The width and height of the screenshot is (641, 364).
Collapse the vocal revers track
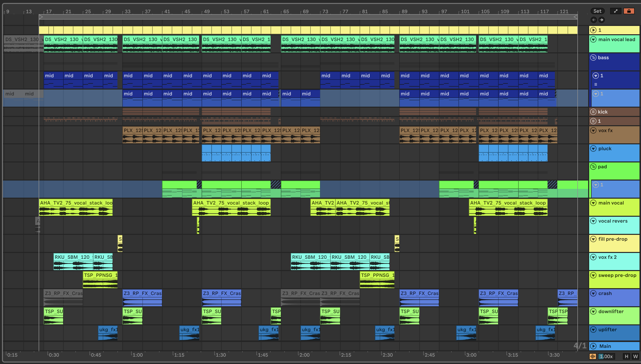point(593,221)
